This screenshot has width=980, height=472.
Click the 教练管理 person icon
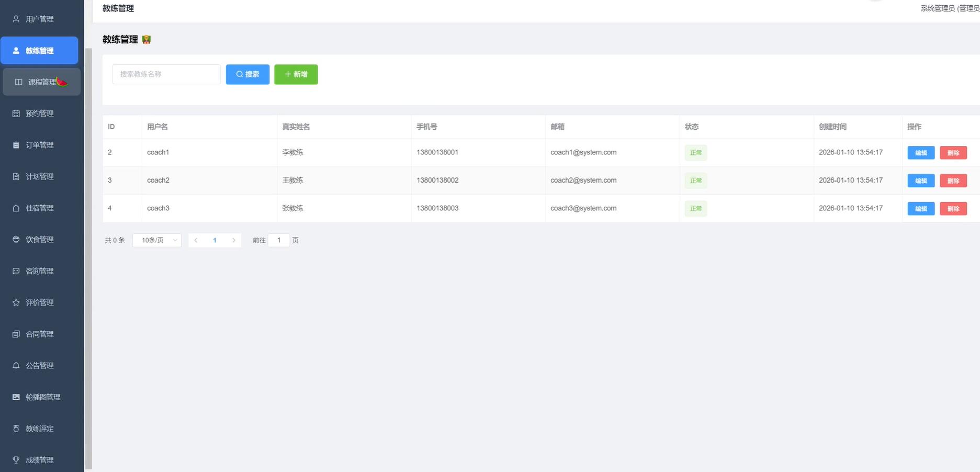click(x=16, y=51)
